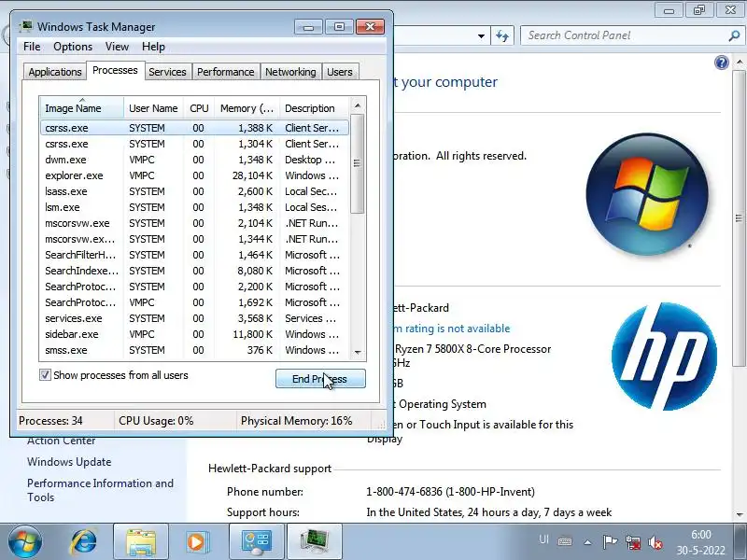Switch to the Services tab
Screen dimensions: 747x560
coord(167,72)
